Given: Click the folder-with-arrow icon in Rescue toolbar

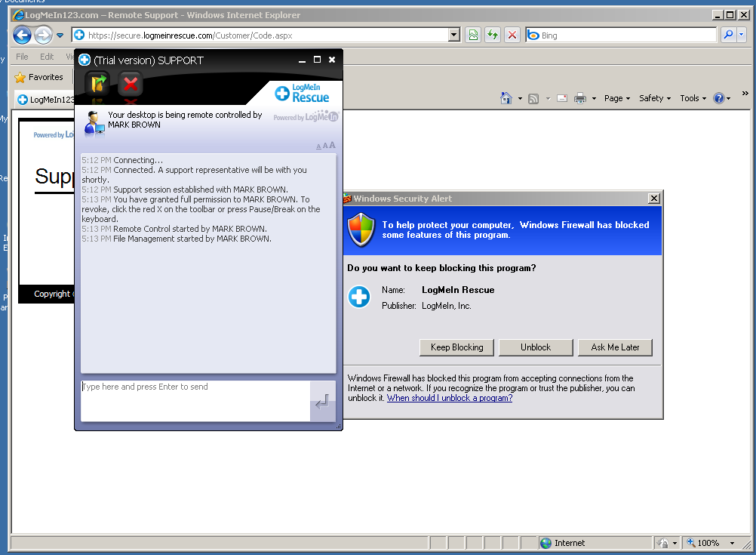Looking at the screenshot, I should [x=97, y=84].
